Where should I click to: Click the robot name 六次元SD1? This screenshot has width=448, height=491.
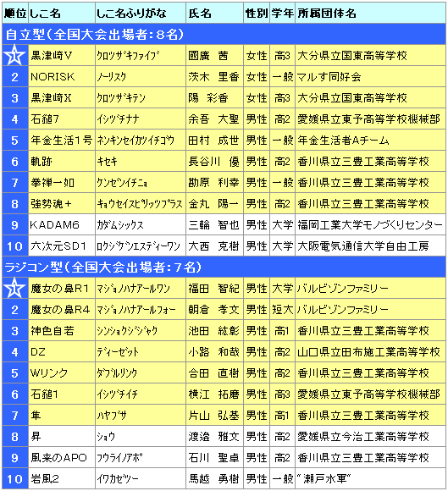coord(58,246)
